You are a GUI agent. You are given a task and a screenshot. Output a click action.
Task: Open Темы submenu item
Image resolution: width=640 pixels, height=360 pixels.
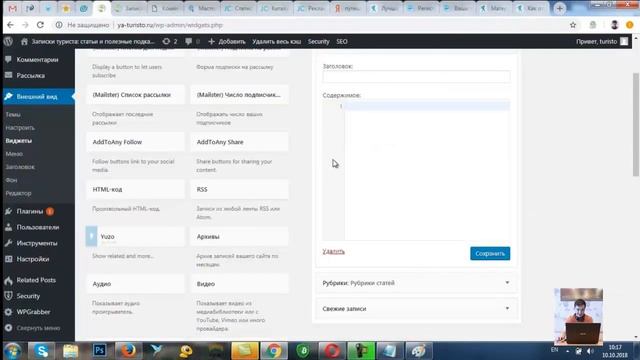pos(13,115)
